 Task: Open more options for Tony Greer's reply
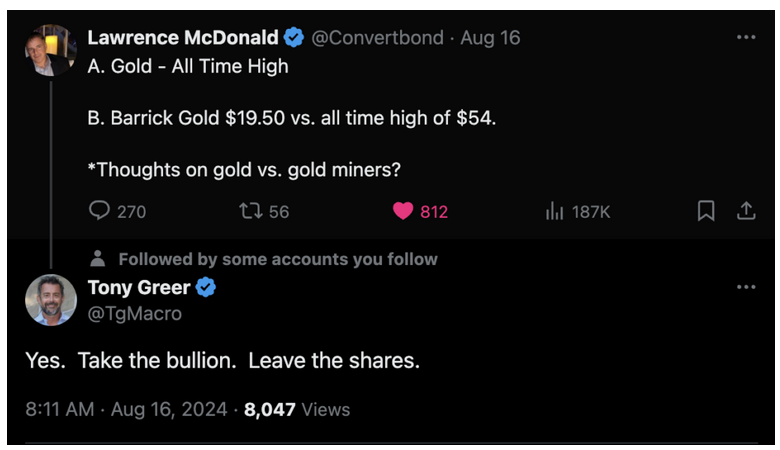pos(746,288)
